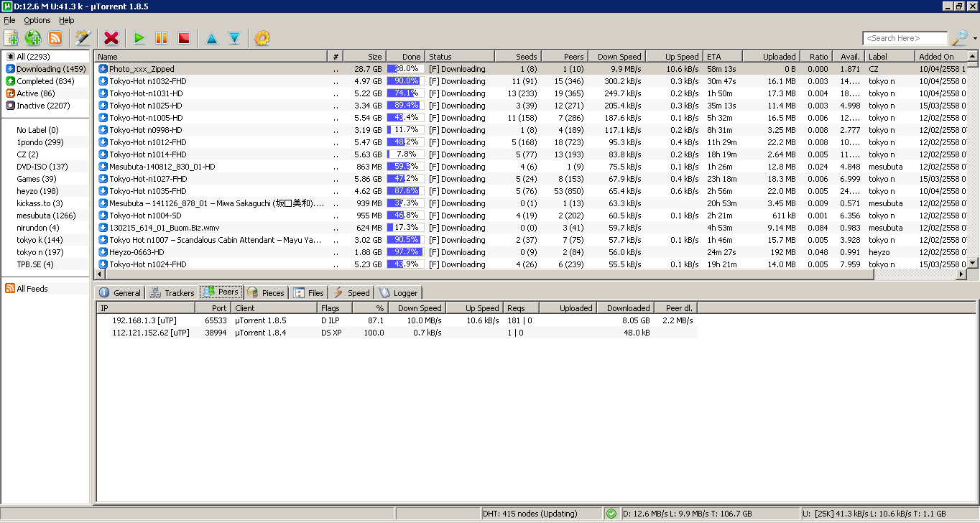The image size is (980, 523).
Task: Click the 17.3% progress bar
Action: [x=405, y=228]
